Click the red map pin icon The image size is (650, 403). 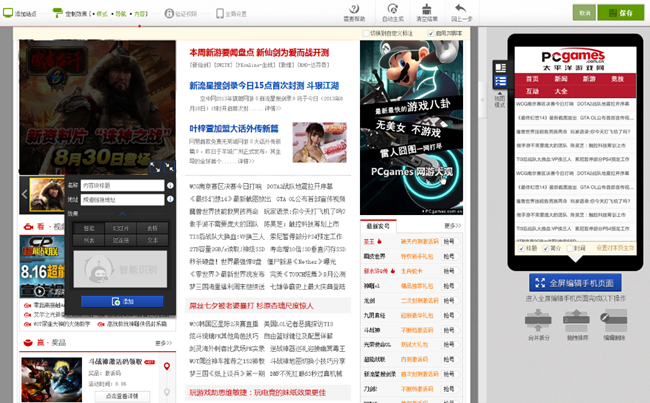click(x=167, y=367)
